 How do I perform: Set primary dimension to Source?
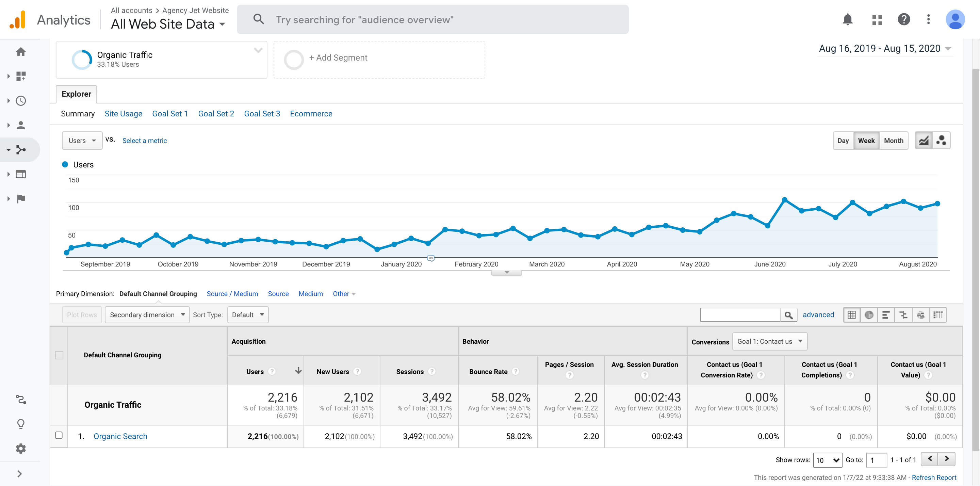278,294
